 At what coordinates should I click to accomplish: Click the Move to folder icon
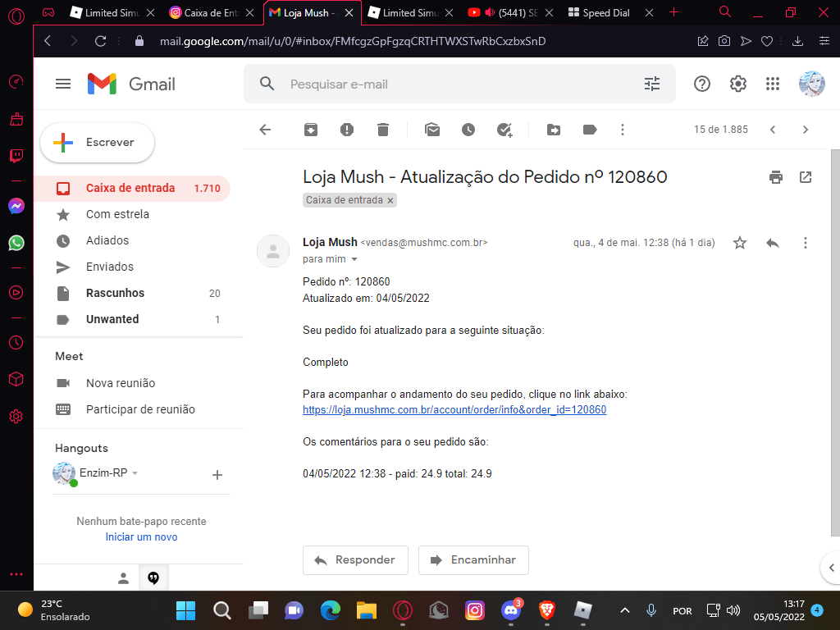click(554, 130)
